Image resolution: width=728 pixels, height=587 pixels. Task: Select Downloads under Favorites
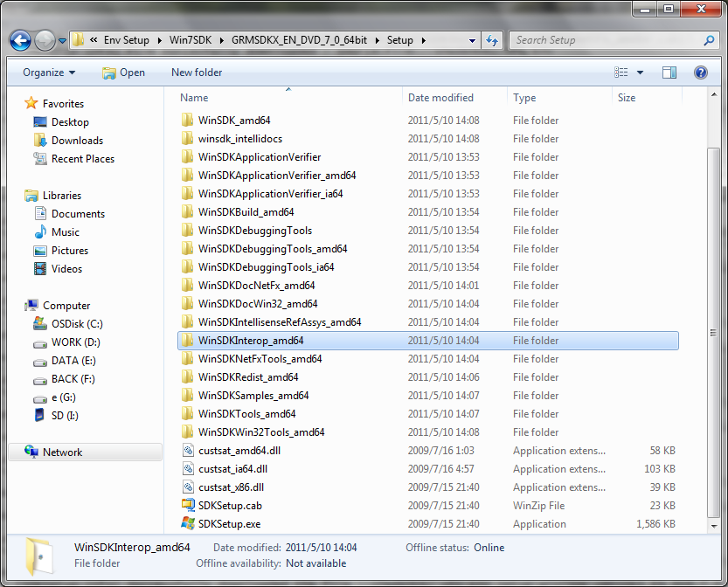coord(77,141)
